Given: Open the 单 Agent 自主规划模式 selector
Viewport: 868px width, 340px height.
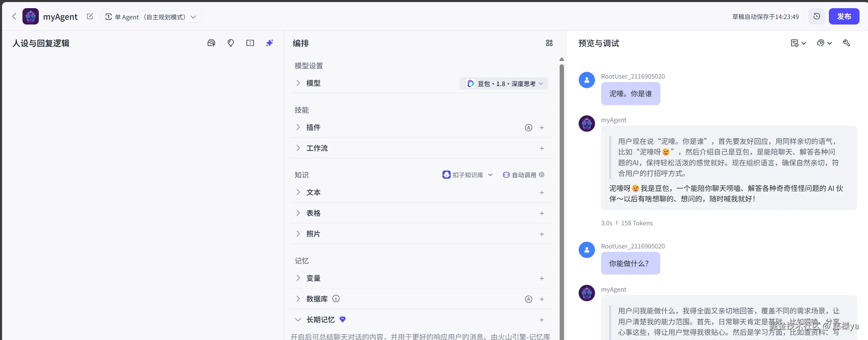Looking at the screenshot, I should (x=151, y=16).
